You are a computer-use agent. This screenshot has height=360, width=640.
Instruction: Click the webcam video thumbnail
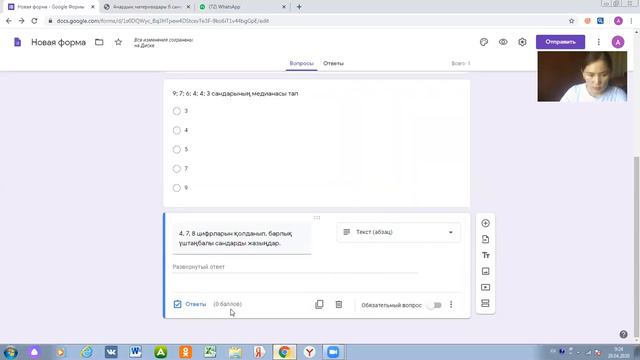click(x=582, y=77)
